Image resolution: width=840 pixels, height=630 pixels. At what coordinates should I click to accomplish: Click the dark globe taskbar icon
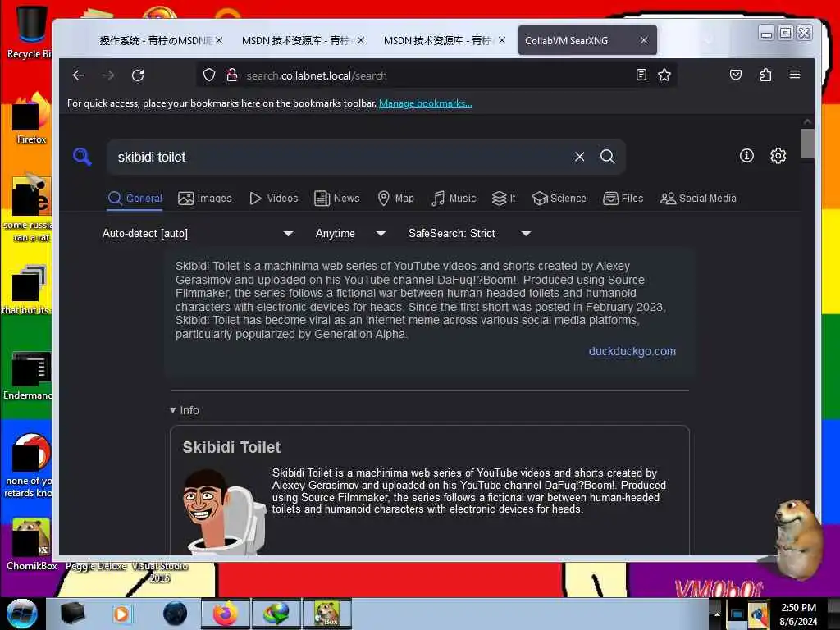176,614
